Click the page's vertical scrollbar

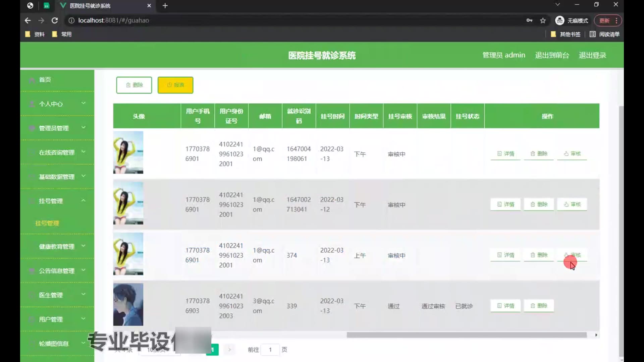coord(621,231)
